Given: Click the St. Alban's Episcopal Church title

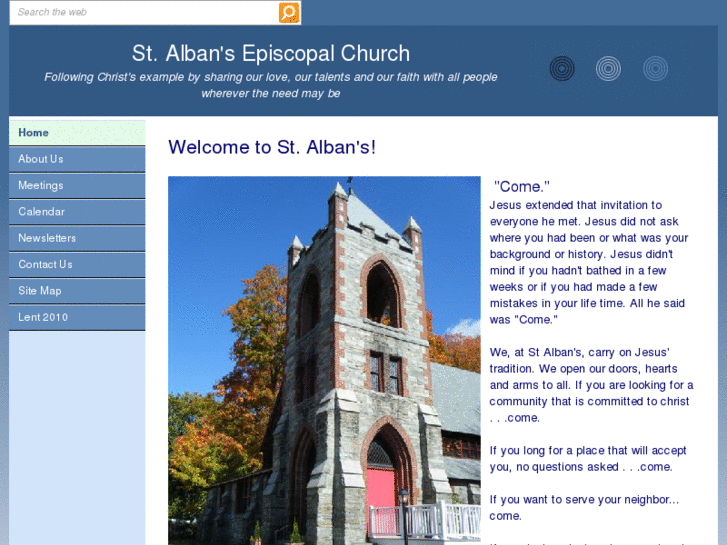Looking at the screenshot, I should coord(271,53).
